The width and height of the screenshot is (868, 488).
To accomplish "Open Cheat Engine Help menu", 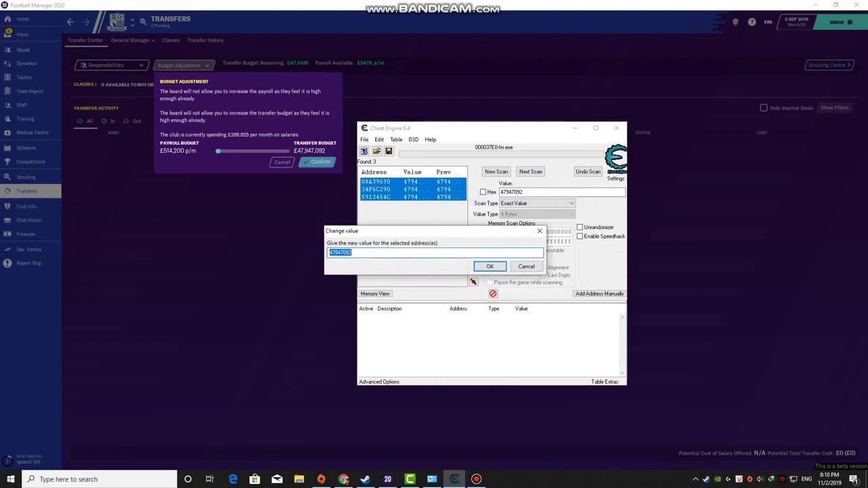I will click(x=430, y=140).
